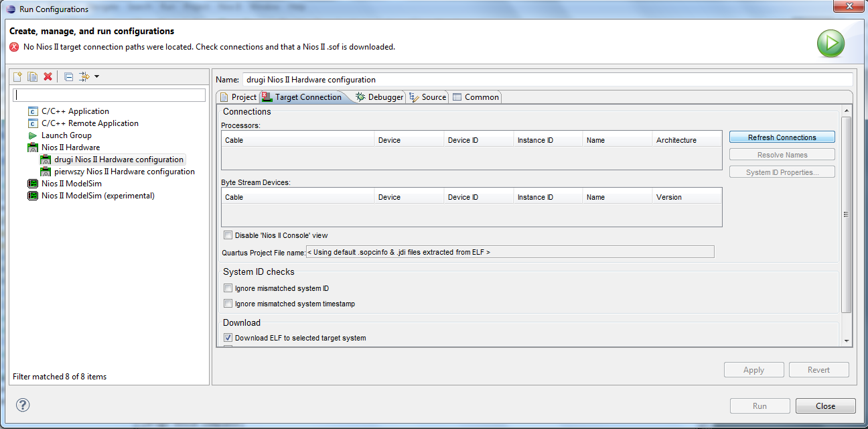This screenshot has height=429, width=868.
Task: Click Byte Stream Devices Cable column header
Action: (x=297, y=197)
